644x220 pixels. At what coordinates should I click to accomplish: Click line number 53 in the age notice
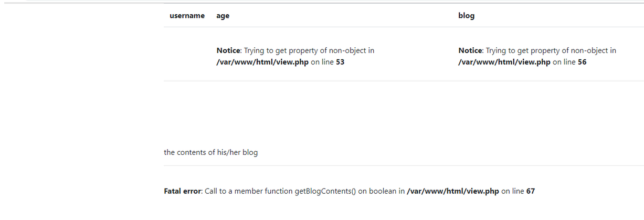[340, 62]
